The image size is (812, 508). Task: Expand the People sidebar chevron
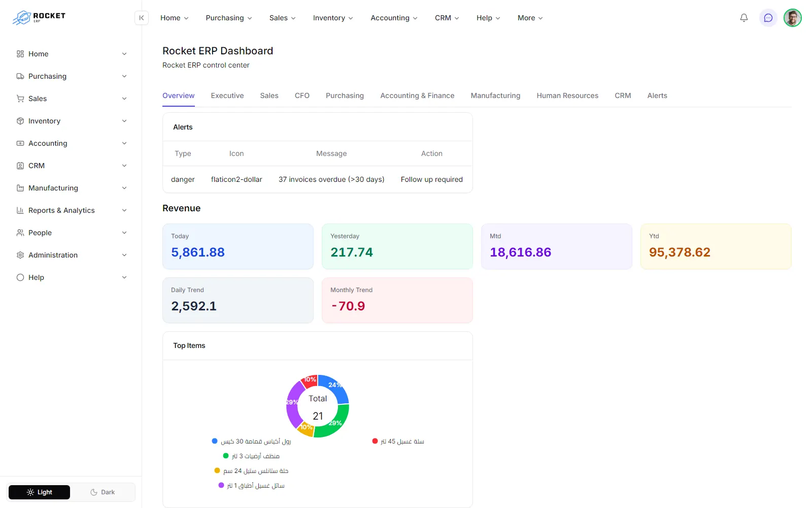pyautogui.click(x=124, y=233)
